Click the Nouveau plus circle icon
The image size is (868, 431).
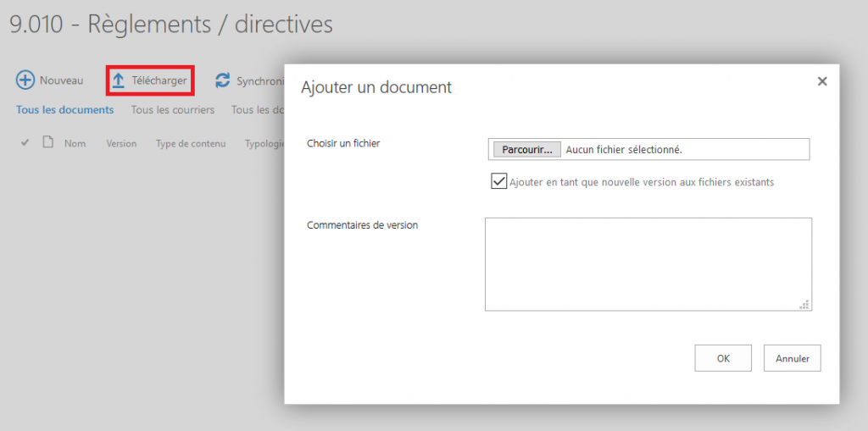pyautogui.click(x=25, y=80)
